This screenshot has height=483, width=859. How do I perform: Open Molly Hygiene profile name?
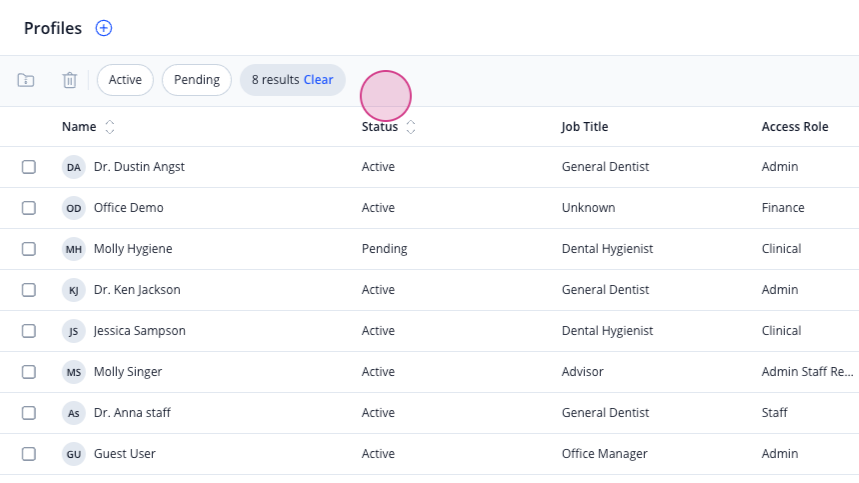(x=133, y=249)
